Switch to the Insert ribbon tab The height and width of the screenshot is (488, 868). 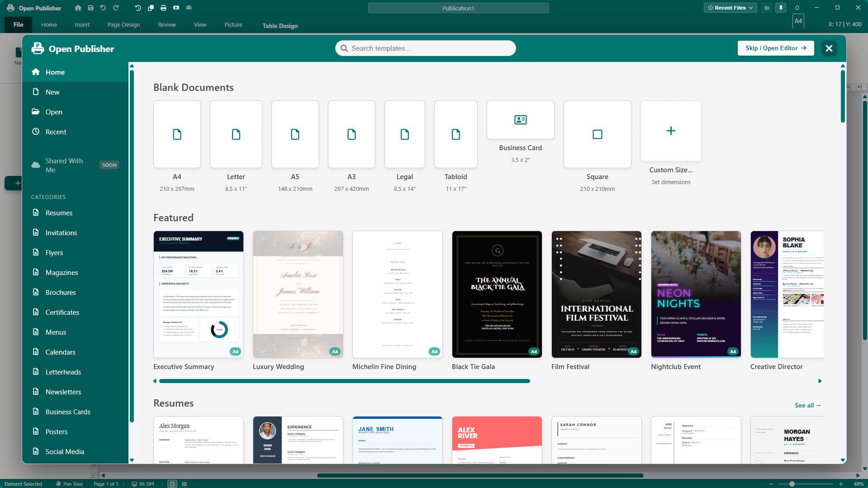click(82, 24)
